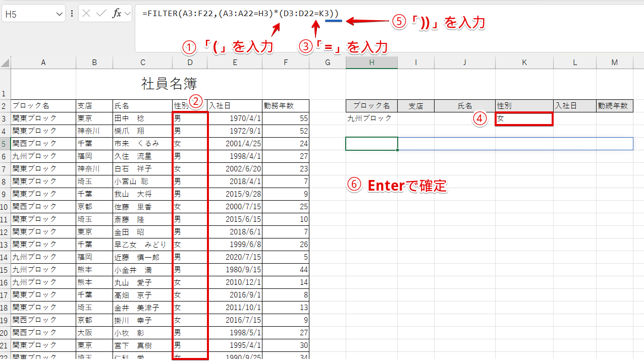
Task: Click into the FILTER formula text
Action: (240, 14)
